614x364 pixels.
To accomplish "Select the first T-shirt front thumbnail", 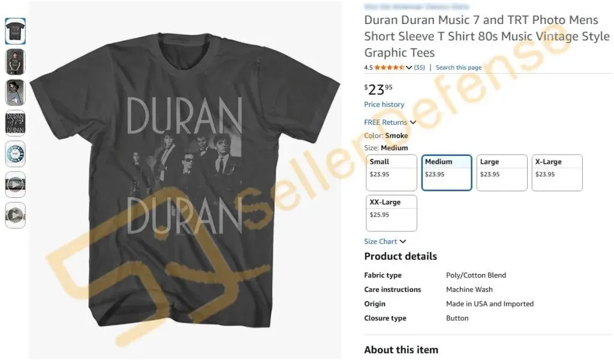I will tap(15, 31).
